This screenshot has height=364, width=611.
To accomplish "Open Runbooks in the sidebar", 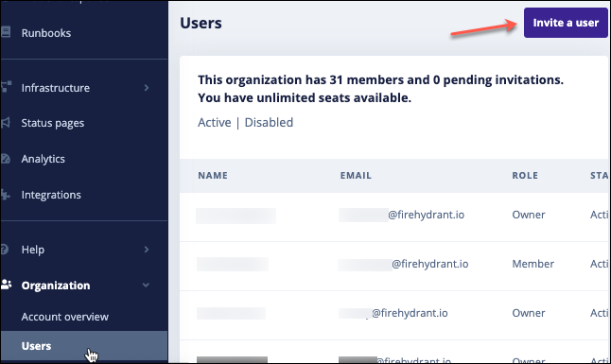I will pos(46,33).
